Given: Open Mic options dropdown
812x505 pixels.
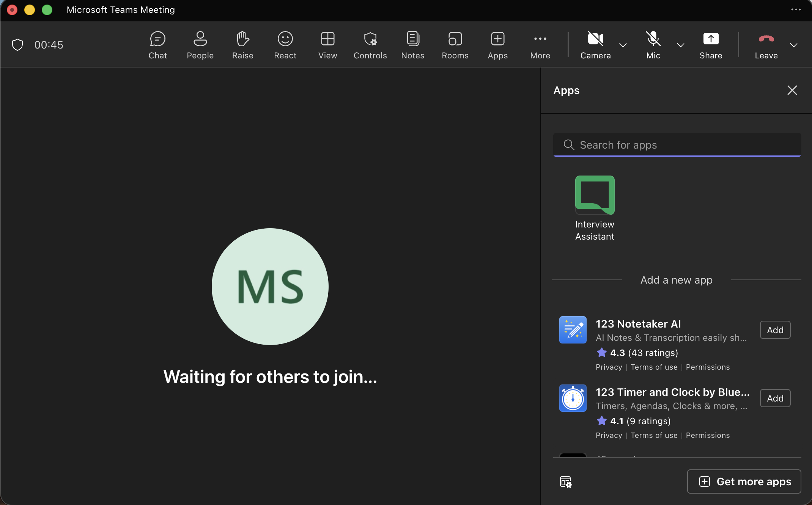Looking at the screenshot, I should [x=680, y=45].
